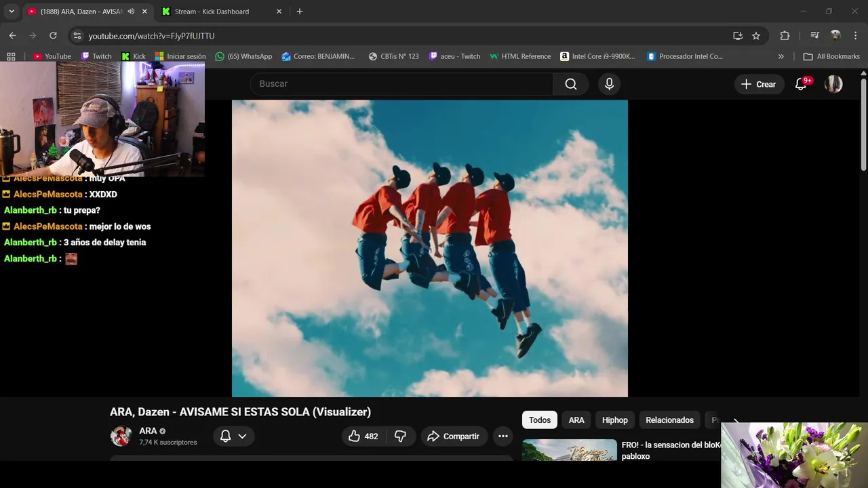Image resolution: width=868 pixels, height=488 pixels.
Task: Click the video player to pause
Action: pos(430,248)
